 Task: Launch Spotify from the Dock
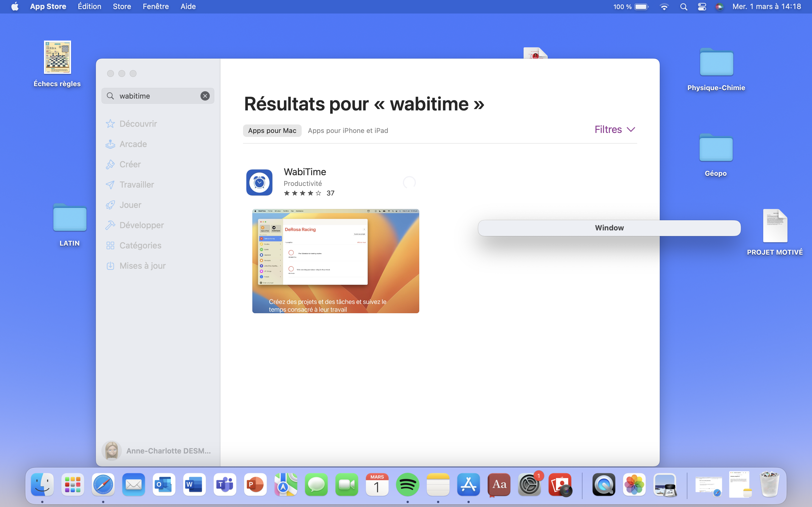pyautogui.click(x=407, y=484)
